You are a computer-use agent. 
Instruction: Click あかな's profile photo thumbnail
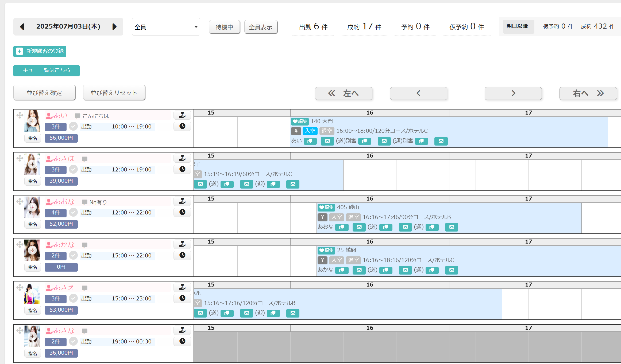pos(32,250)
